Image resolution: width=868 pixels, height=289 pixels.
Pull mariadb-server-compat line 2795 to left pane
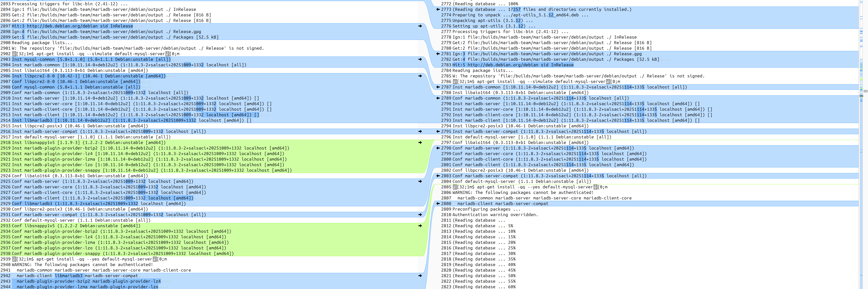click(438, 131)
